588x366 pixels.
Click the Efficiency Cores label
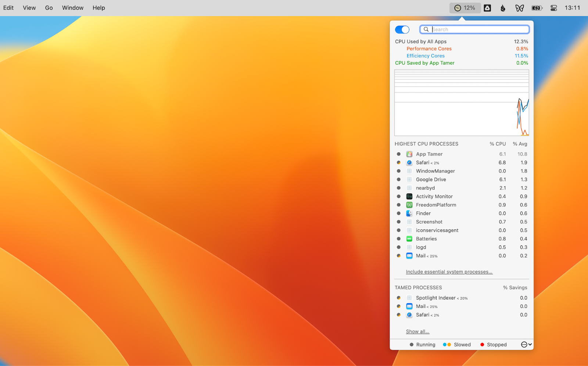[x=426, y=56]
